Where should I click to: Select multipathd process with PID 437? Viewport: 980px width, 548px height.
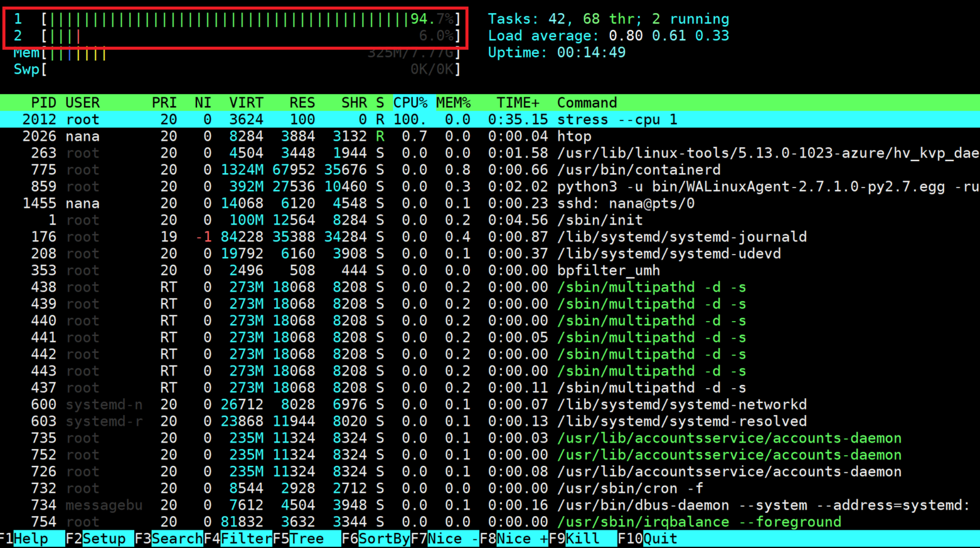point(490,388)
